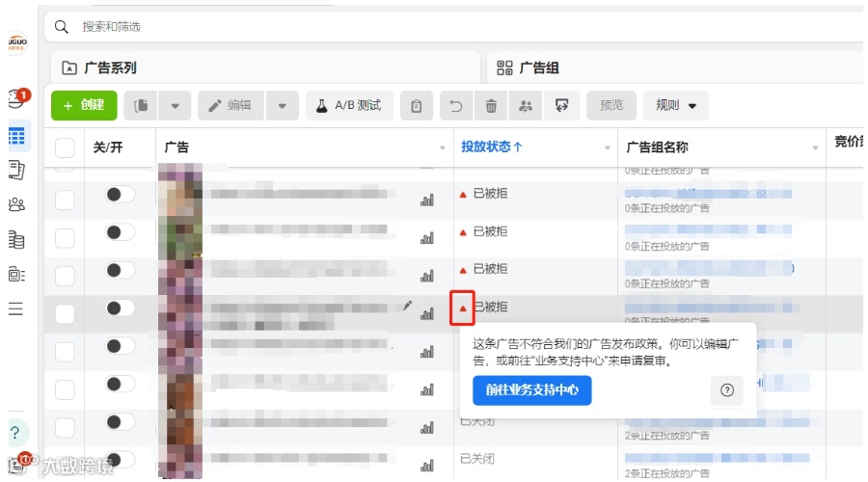Click the green 创建 button
Image resolution: width=868 pixels, height=482 pixels.
tap(84, 106)
